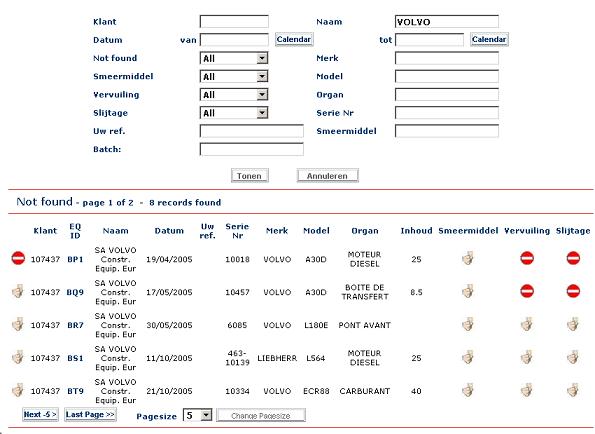This screenshot has width=595, height=434.
Task: Click the Annuleren button
Action: 327,176
